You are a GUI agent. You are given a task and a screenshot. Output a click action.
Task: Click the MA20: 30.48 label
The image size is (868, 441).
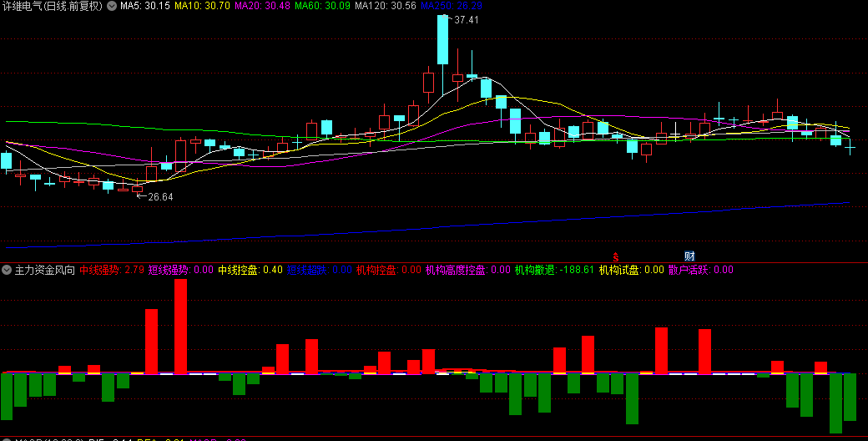[262, 6]
